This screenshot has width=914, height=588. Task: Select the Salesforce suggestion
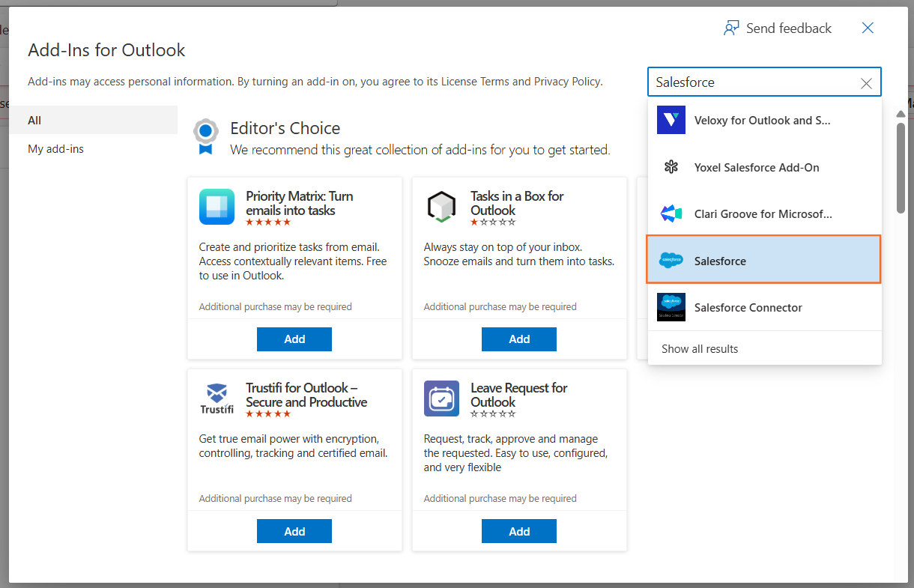point(764,260)
